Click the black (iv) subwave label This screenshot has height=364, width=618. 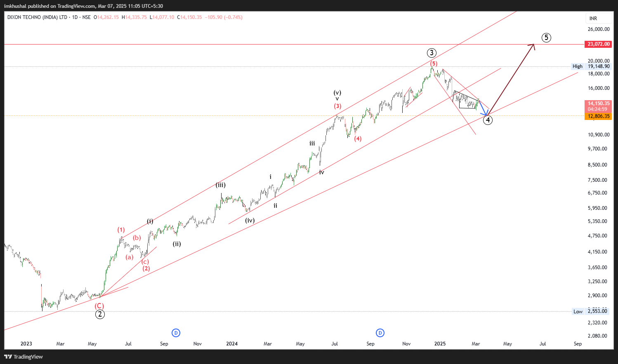coord(250,221)
